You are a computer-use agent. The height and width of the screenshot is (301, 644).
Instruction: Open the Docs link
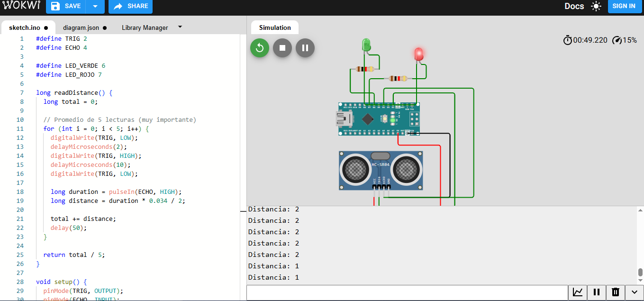574,6
